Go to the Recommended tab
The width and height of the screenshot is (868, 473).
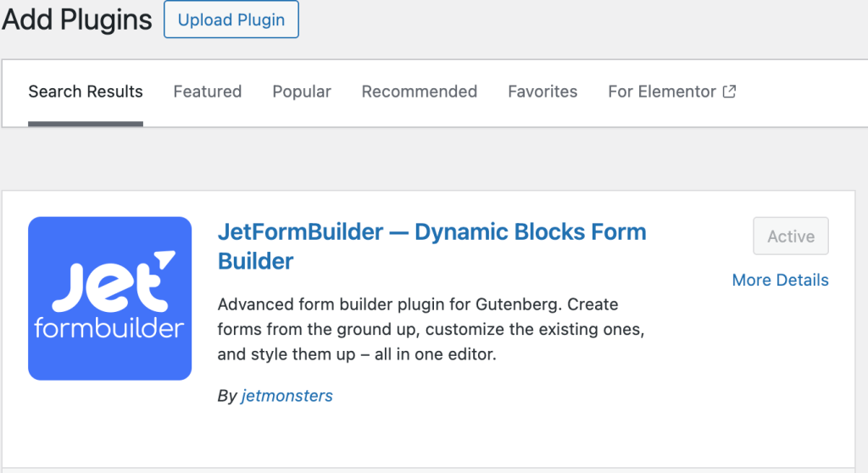coord(419,92)
